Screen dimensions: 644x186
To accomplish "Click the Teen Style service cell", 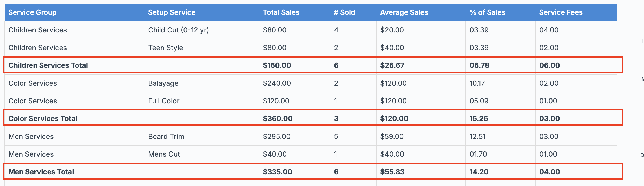I will point(166,48).
